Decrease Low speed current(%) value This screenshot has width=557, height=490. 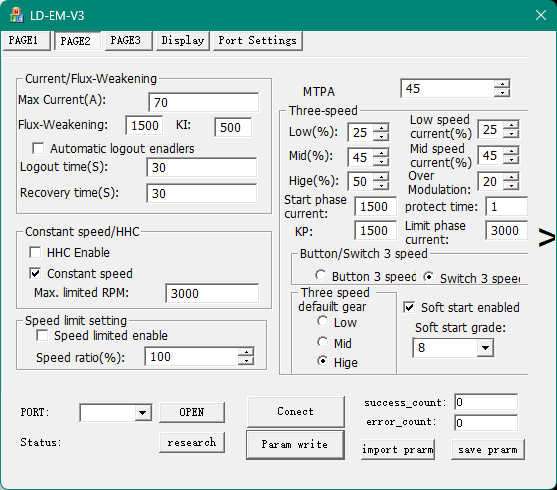[511, 134]
